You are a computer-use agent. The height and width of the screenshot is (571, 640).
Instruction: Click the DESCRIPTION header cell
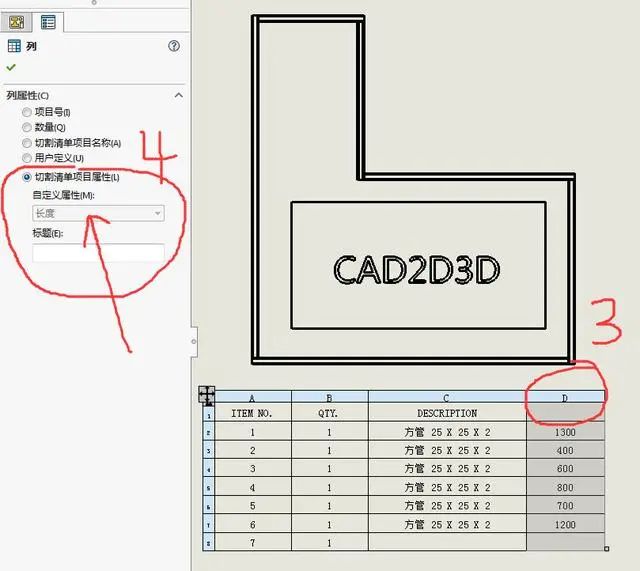(x=447, y=413)
